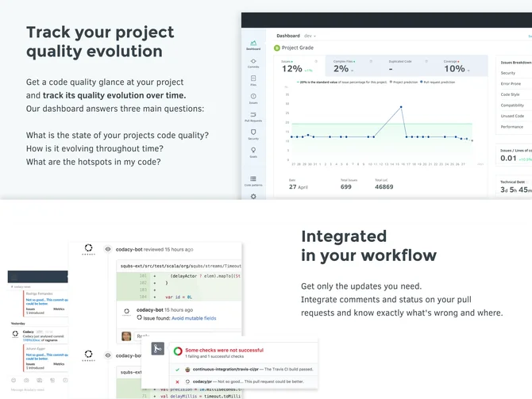The image size is (532, 399).
Task: Click the camera icon in Slack composer
Action: click(x=26, y=380)
